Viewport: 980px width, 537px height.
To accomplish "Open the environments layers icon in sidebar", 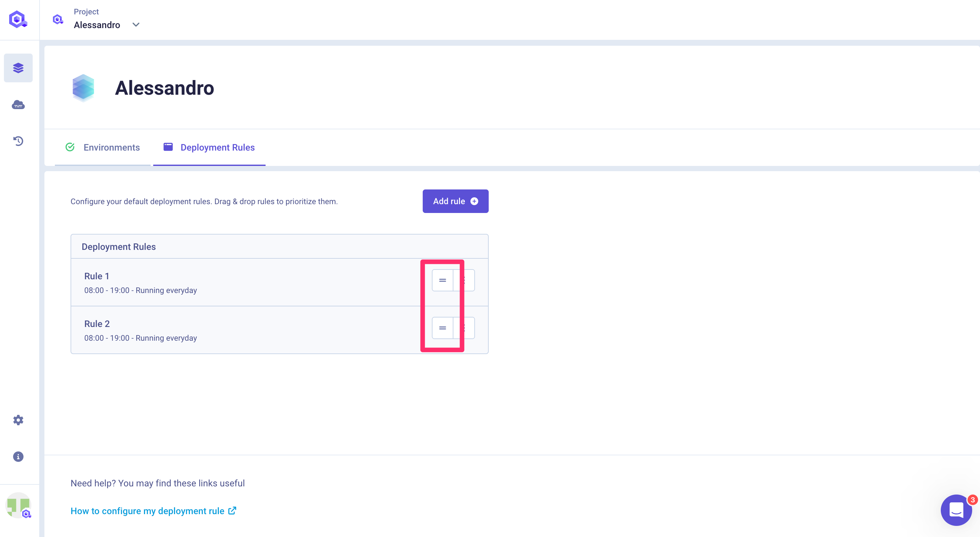I will [18, 68].
